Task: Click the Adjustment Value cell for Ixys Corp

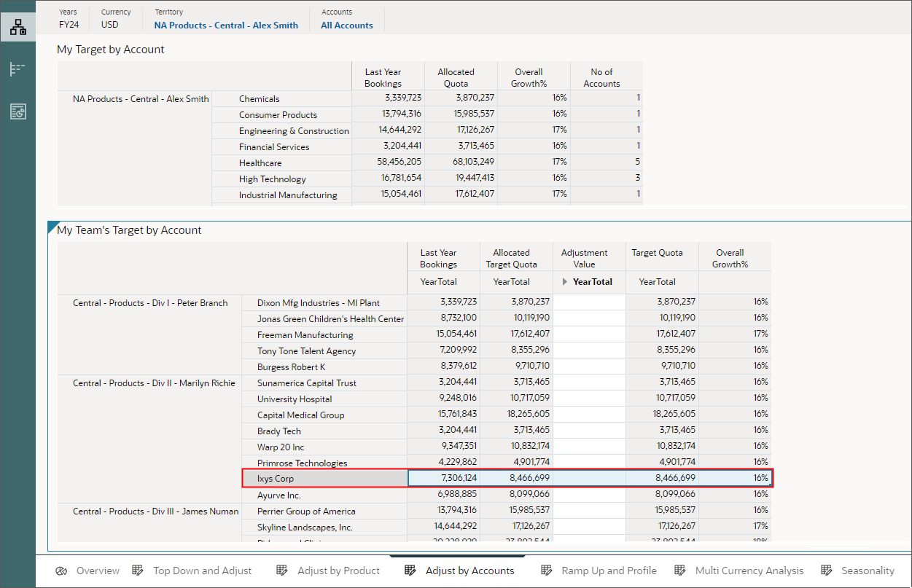Action: pos(589,478)
